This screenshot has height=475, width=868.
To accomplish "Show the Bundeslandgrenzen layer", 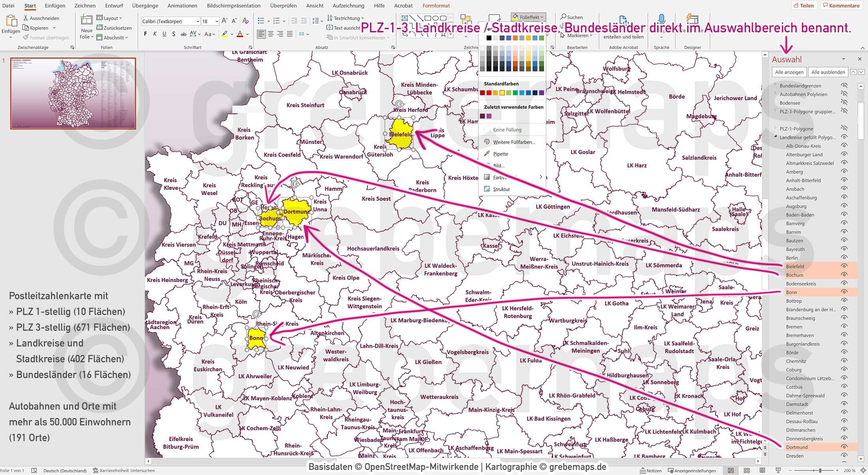I will click(x=844, y=85).
